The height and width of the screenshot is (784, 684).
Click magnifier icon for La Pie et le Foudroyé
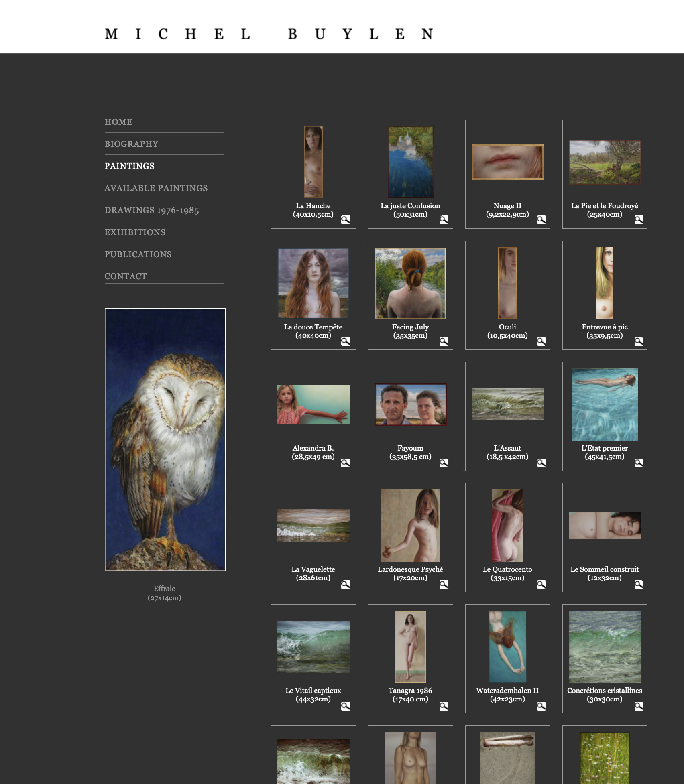click(639, 220)
